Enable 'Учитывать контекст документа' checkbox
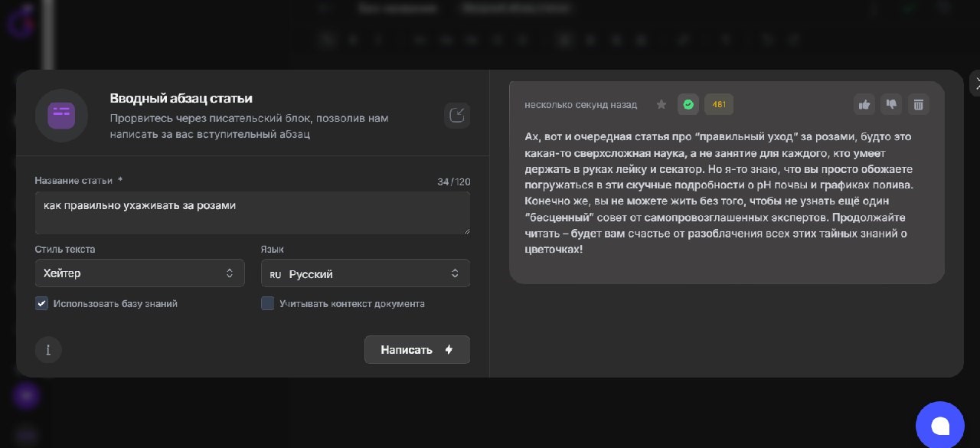Image resolution: width=980 pixels, height=448 pixels. [267, 303]
